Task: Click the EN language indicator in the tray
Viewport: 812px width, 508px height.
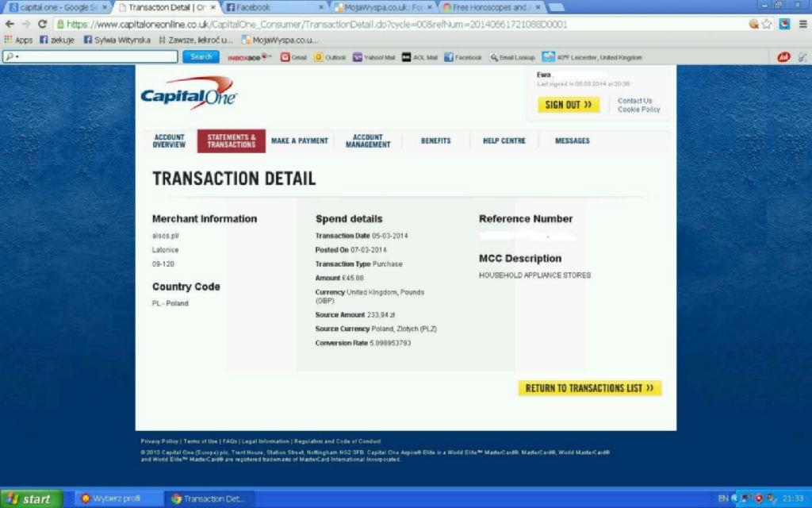Action: click(x=723, y=498)
